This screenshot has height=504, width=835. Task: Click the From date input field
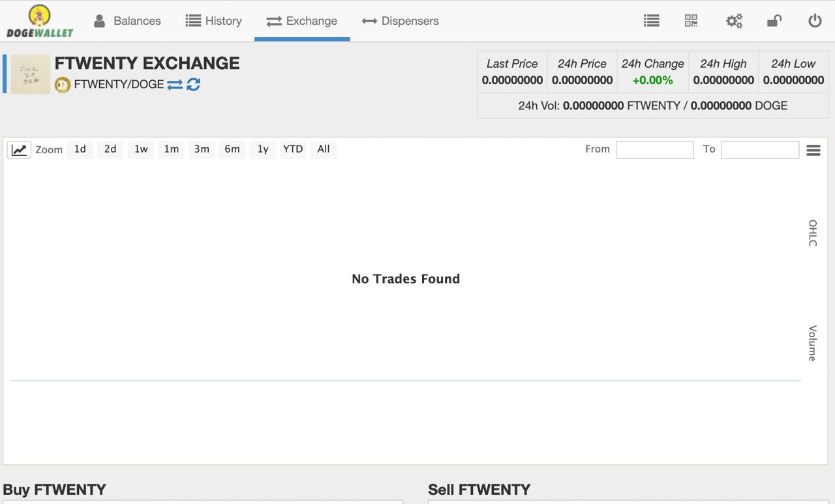click(x=655, y=150)
